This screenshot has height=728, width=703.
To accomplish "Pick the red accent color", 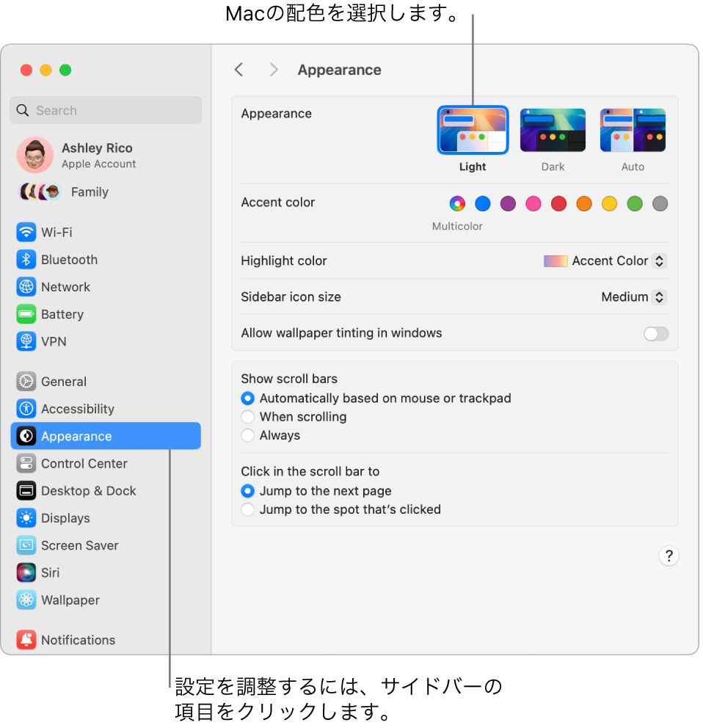I will pyautogui.click(x=558, y=203).
